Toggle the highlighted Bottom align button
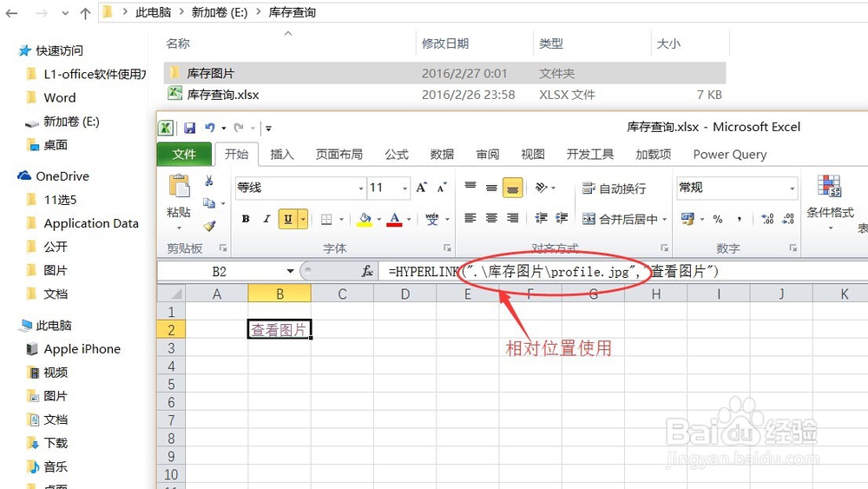 point(513,188)
